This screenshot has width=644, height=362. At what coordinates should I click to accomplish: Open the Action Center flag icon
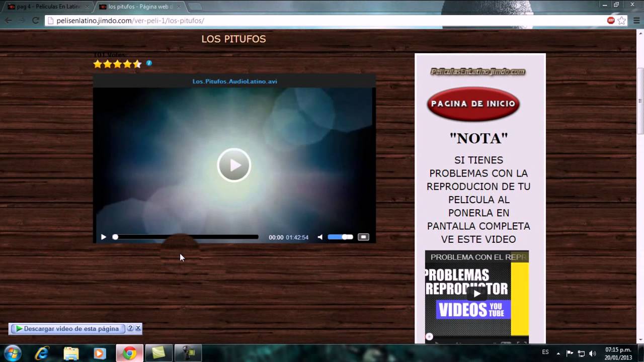[570, 353]
